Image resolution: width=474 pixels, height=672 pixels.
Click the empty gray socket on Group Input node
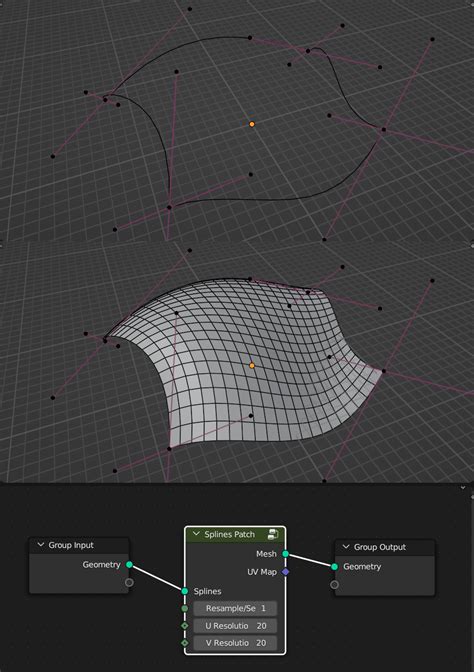[129, 582]
